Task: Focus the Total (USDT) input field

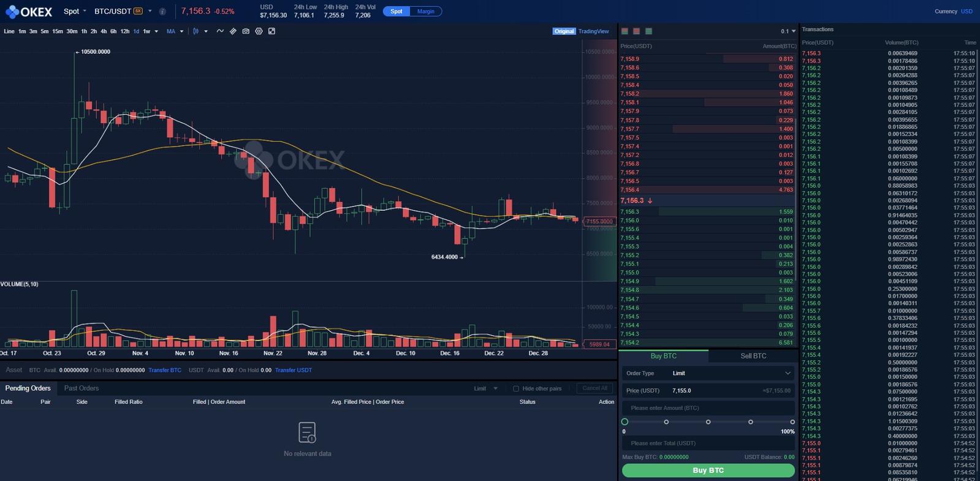Action: click(708, 443)
